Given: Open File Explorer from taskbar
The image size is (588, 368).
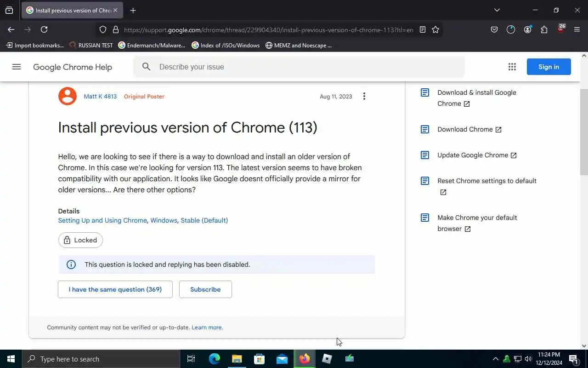Looking at the screenshot, I should [237, 359].
